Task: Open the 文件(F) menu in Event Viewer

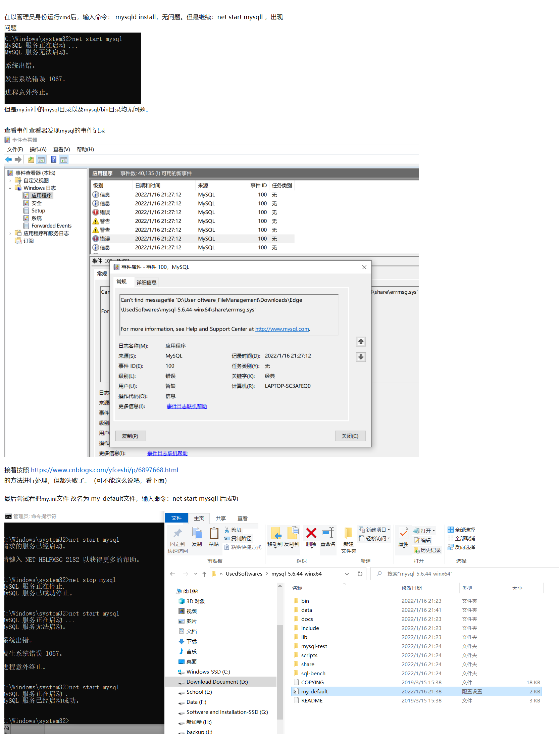Action: pyautogui.click(x=15, y=150)
